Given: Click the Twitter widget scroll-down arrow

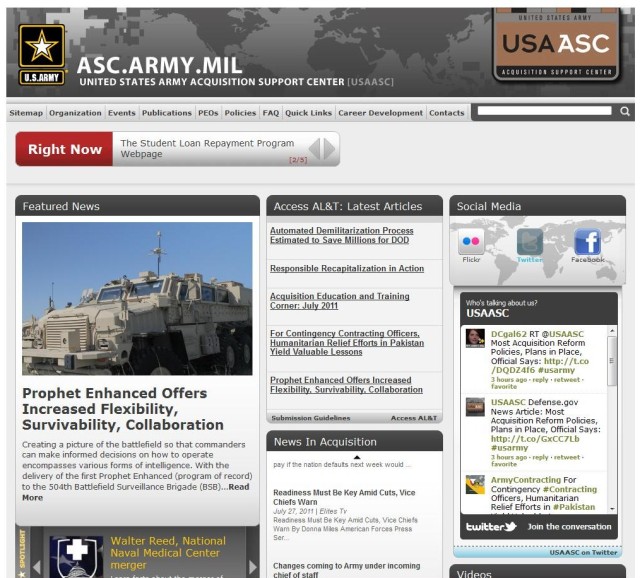Looking at the screenshot, I should [612, 509].
